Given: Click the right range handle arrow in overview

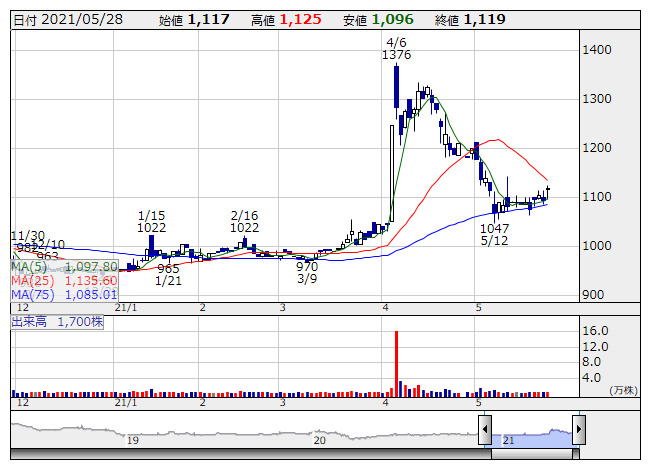Looking at the screenshot, I should (578, 431).
